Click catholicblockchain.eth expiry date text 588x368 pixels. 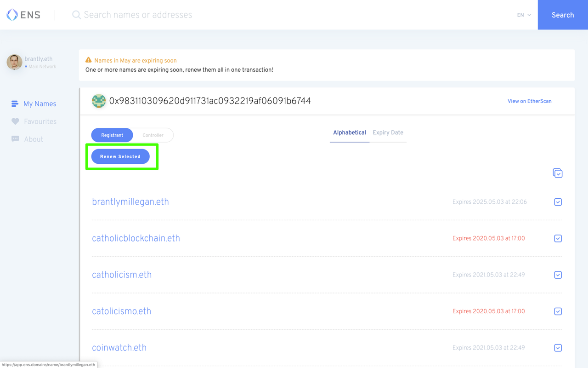click(488, 238)
